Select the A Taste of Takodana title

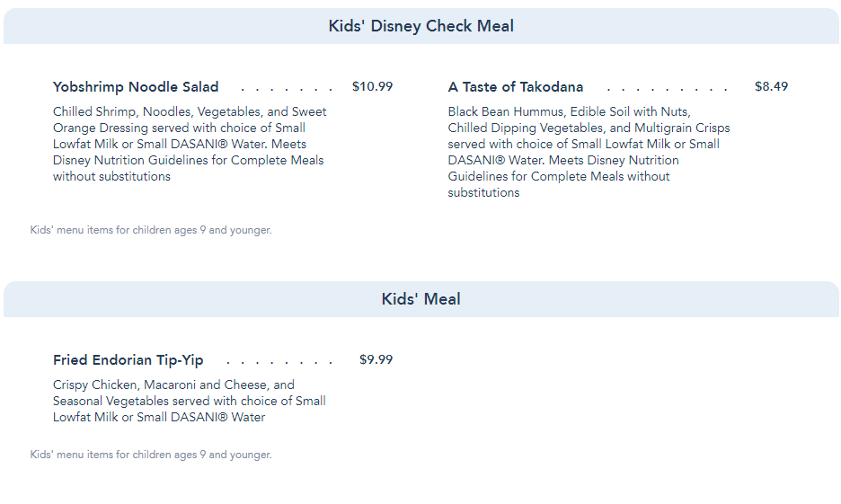click(516, 87)
